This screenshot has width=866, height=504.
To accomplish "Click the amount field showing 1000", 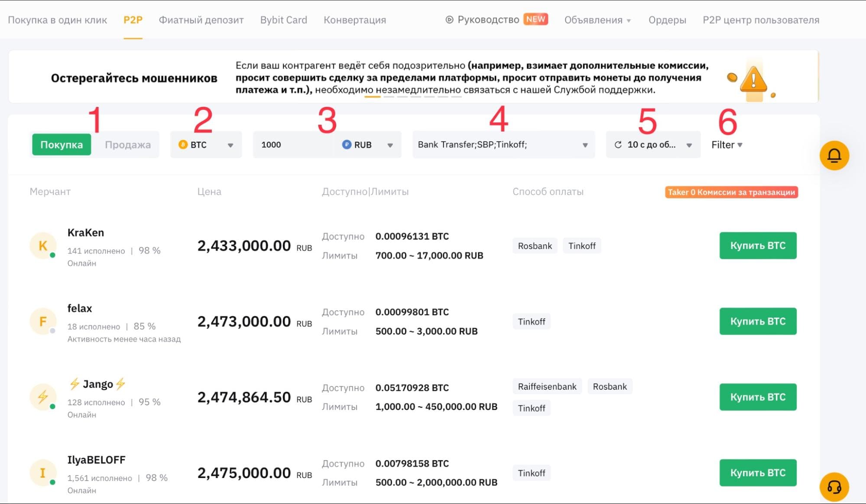I will coord(295,145).
